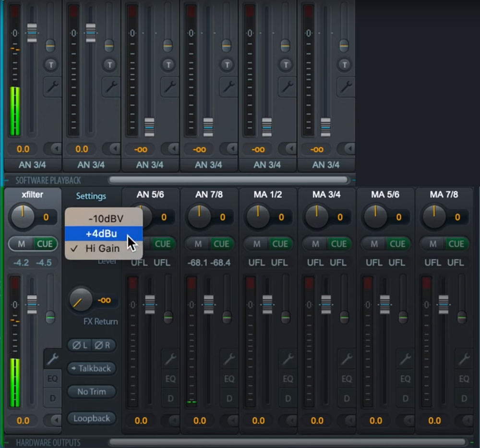Open the EQ panel for xfilter
This screenshot has height=448, width=480.
pos(53,378)
